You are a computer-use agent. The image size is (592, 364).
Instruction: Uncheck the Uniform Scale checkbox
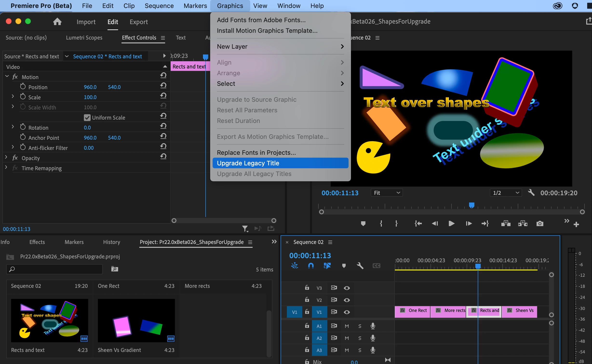point(87,118)
